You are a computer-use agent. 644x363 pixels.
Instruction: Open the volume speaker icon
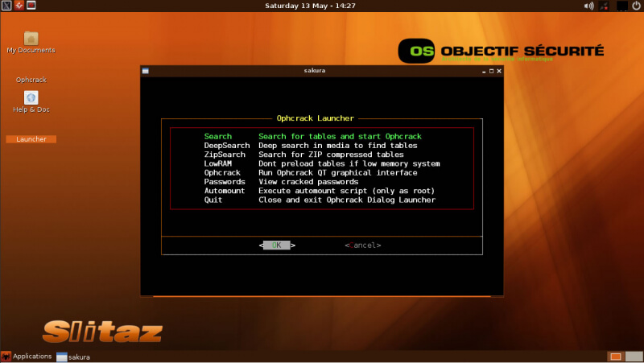point(588,6)
